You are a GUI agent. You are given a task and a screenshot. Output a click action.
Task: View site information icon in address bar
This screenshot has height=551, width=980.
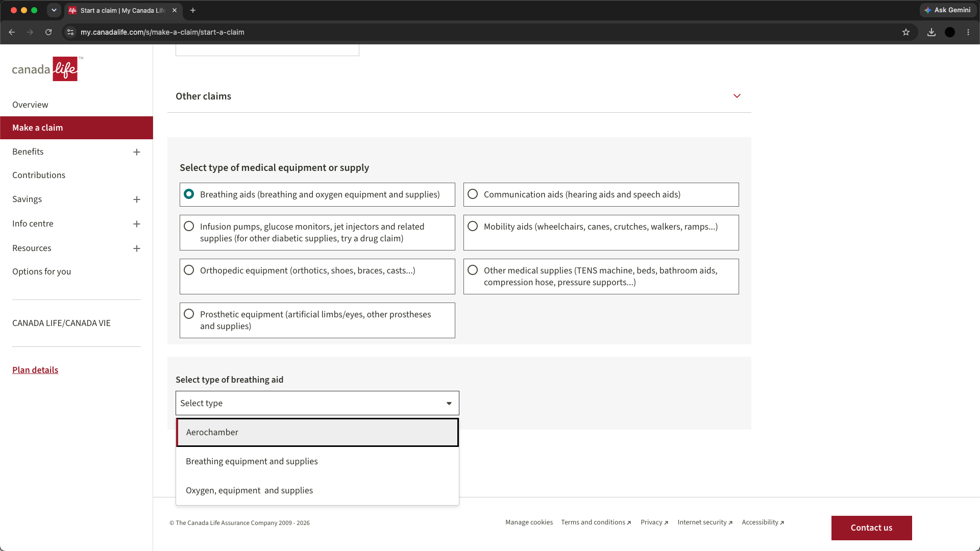[70, 32]
